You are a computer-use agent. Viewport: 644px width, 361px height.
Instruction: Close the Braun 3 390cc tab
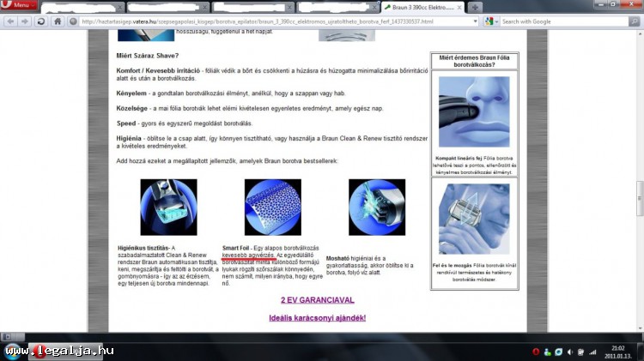point(458,7)
